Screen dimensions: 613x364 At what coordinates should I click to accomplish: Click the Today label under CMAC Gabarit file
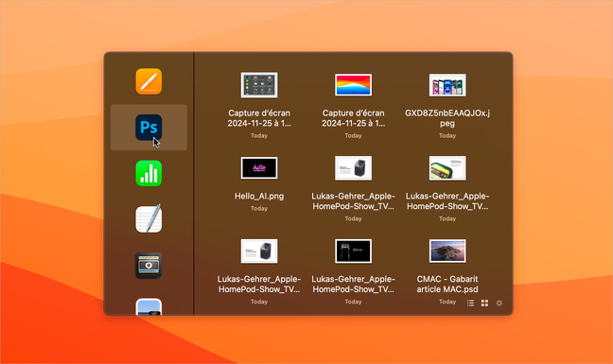447,302
